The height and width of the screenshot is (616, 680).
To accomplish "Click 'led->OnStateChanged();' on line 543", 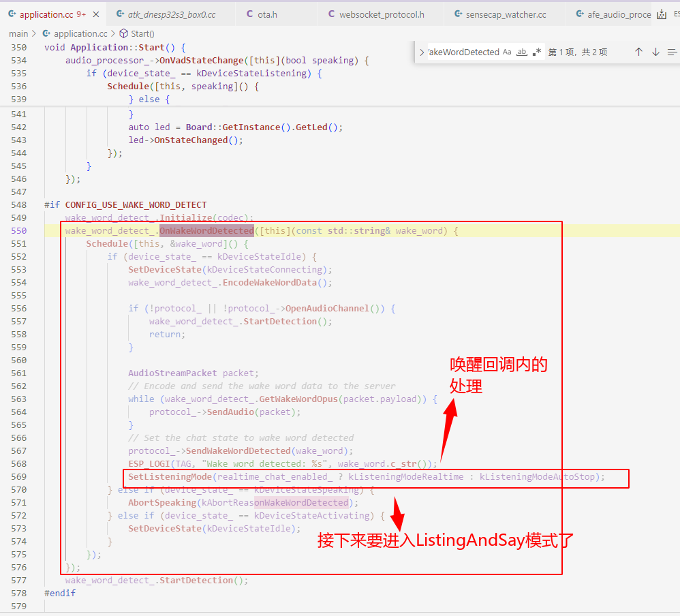I will [185, 140].
